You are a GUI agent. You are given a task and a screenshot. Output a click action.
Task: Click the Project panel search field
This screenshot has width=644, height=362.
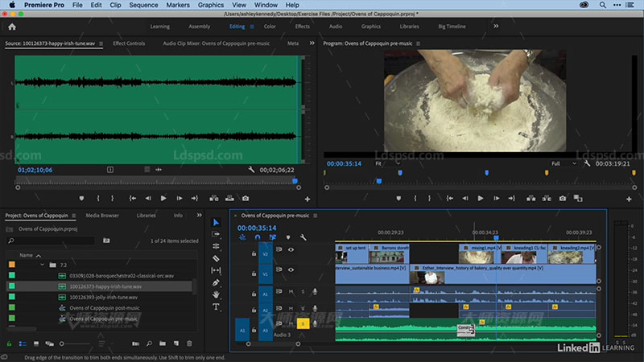pos(52,241)
